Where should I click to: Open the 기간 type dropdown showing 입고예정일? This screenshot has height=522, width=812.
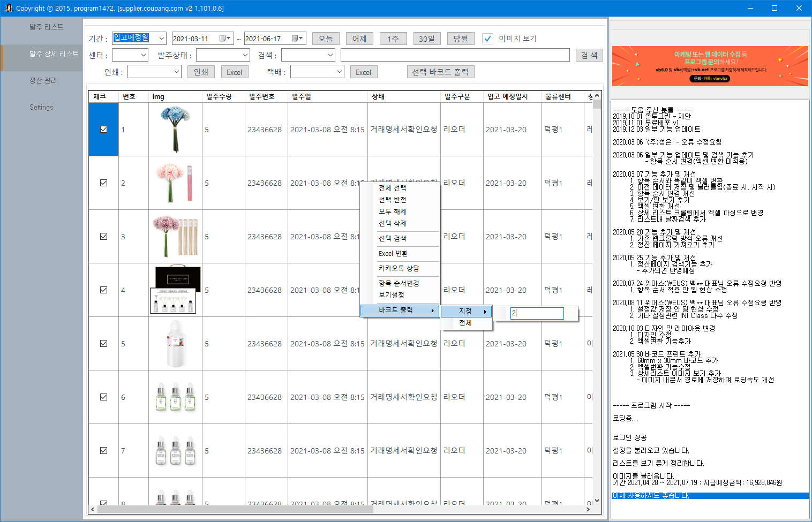(x=161, y=38)
